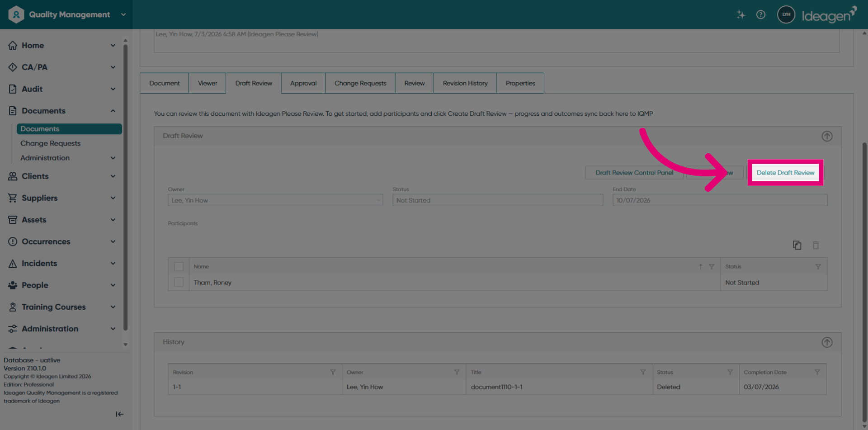Expand the Quality Management module dropdown
Image resolution: width=868 pixels, height=430 pixels.
[x=123, y=14]
